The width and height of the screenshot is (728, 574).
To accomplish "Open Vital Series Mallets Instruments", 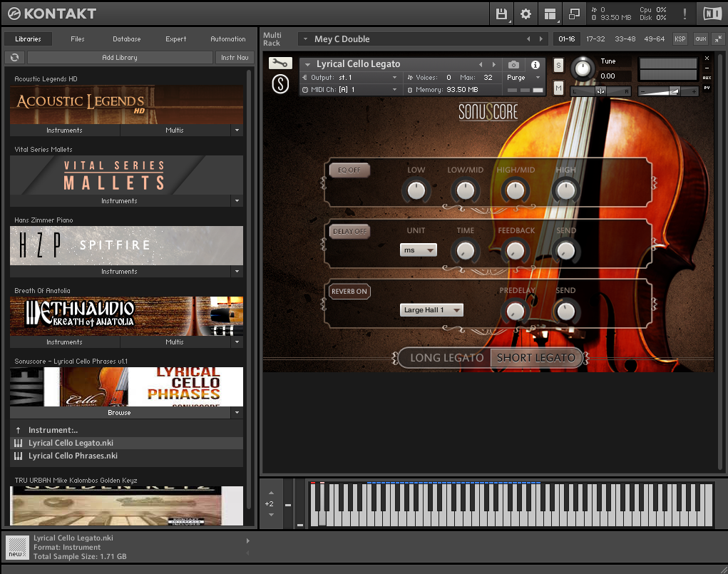I will point(119,200).
